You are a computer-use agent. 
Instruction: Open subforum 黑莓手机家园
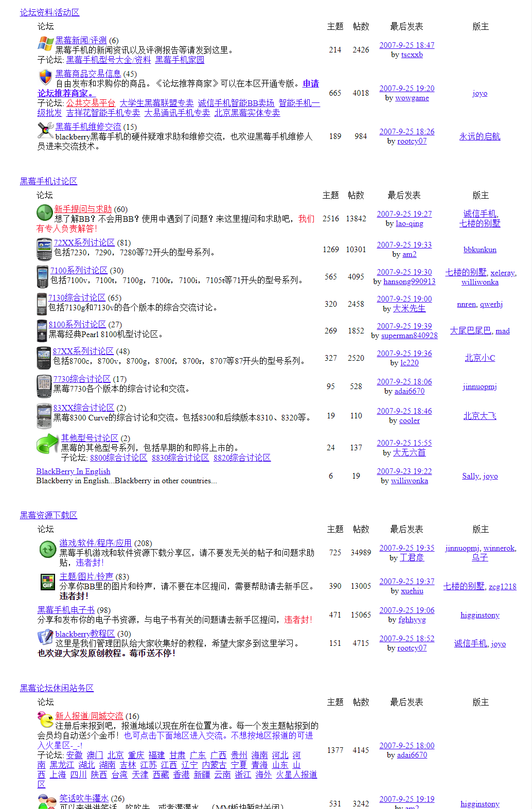coord(180,60)
